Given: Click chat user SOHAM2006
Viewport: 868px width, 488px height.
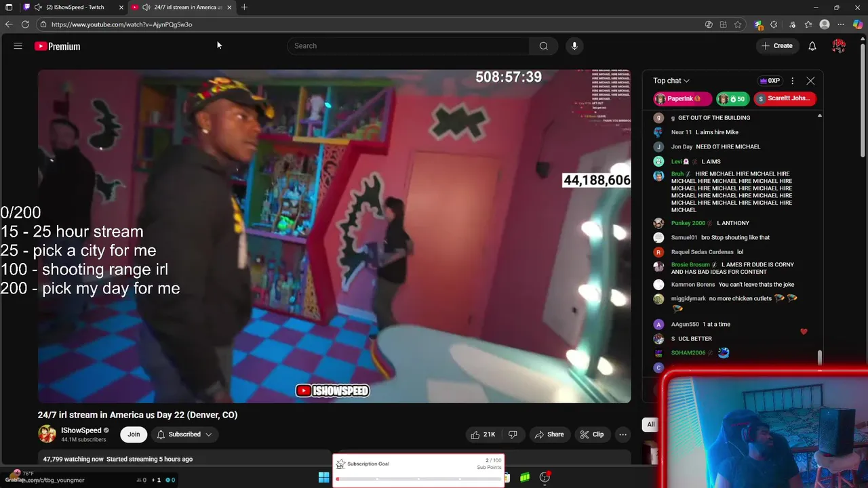Looking at the screenshot, I should coord(688,353).
